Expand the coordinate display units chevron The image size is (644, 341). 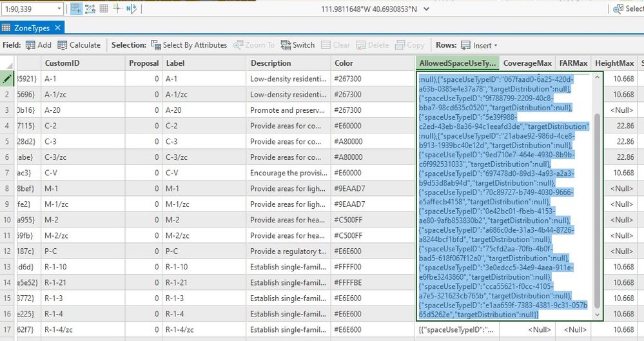(426, 9)
